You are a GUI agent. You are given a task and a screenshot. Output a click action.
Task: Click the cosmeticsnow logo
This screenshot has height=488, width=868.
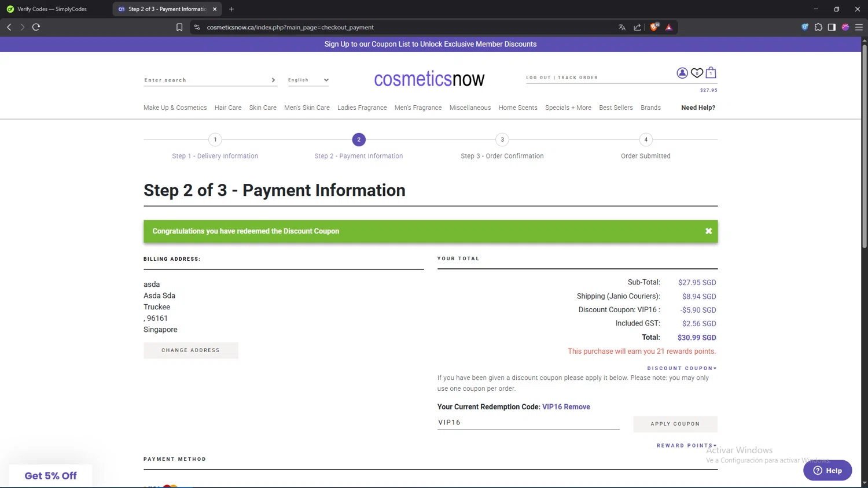click(x=429, y=79)
